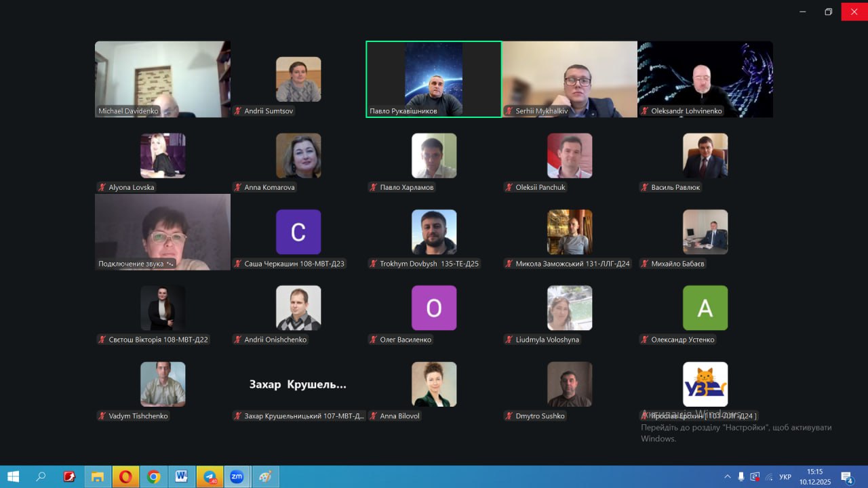
Task: Click the muted mic icon next to Dmytro Sushko
Action: click(x=509, y=416)
